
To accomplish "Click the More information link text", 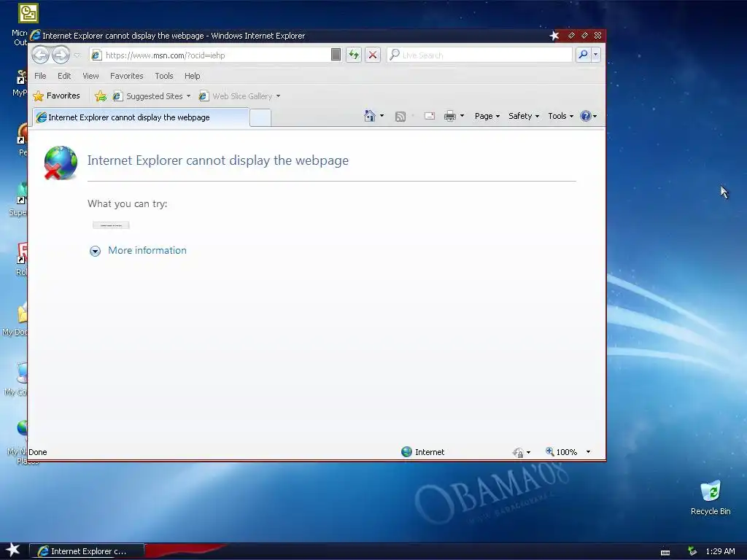I will point(147,251).
